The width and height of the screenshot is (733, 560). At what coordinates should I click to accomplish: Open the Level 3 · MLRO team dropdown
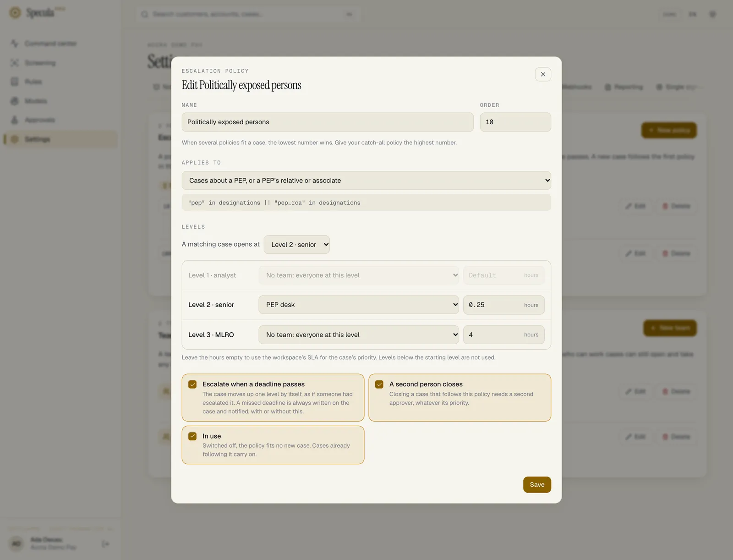(359, 335)
